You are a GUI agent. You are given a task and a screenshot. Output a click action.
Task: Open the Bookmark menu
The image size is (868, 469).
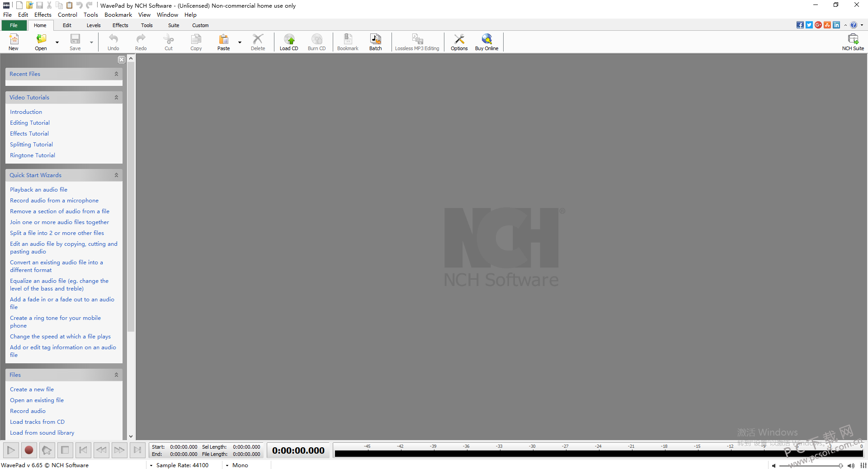(x=118, y=15)
